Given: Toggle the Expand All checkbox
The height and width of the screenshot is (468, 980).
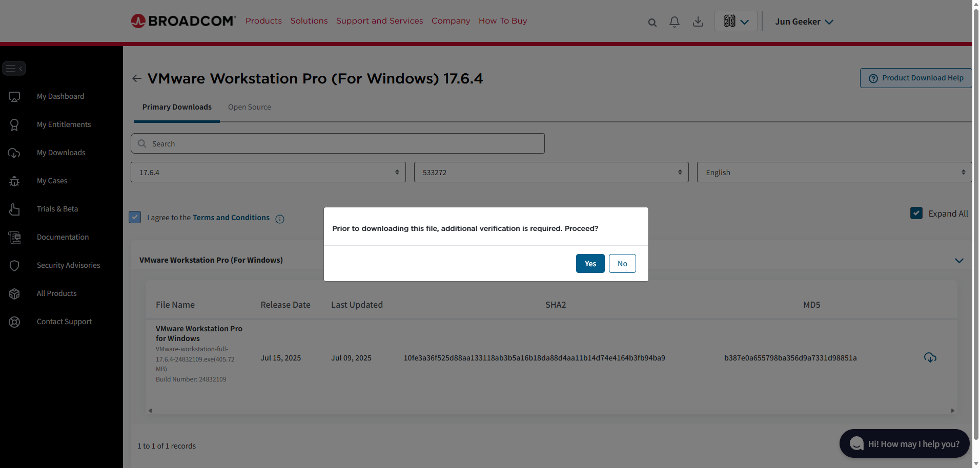Looking at the screenshot, I should [x=916, y=213].
